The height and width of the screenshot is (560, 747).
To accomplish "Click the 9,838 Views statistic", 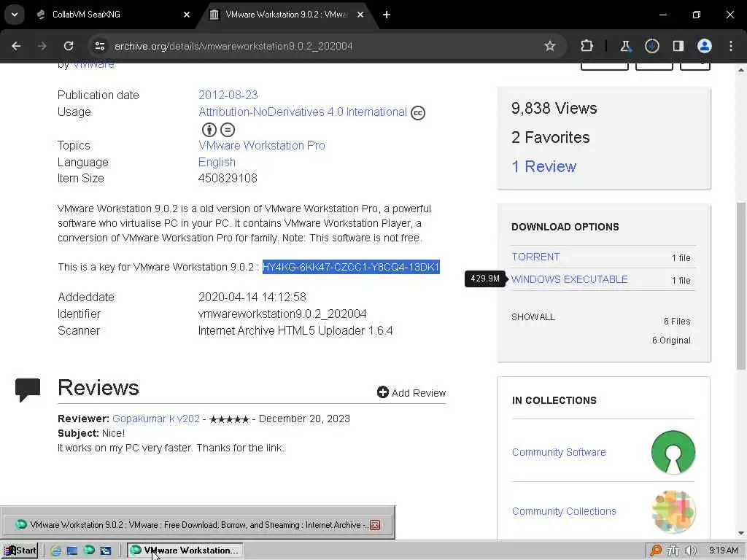I will [554, 109].
